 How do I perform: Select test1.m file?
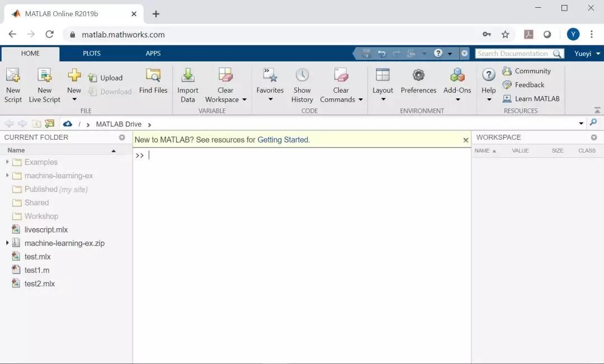tap(30, 270)
